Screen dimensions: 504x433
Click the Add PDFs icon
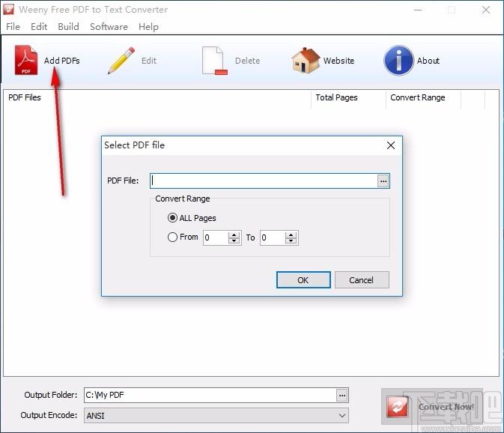point(25,60)
